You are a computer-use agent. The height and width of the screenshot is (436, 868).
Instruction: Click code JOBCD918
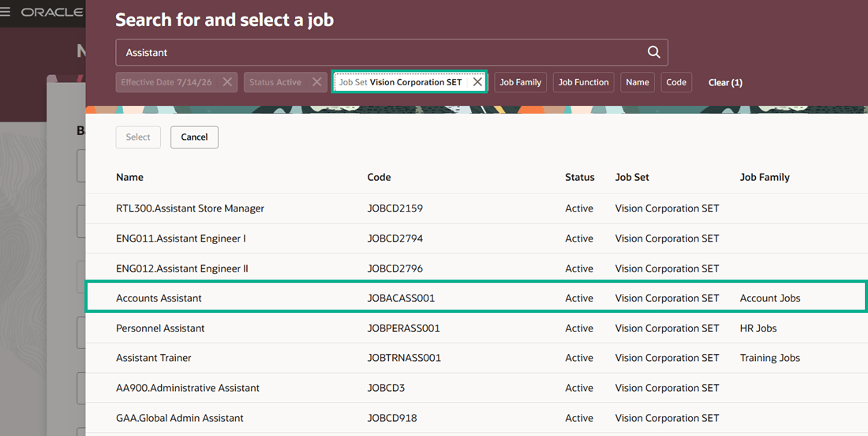392,418
